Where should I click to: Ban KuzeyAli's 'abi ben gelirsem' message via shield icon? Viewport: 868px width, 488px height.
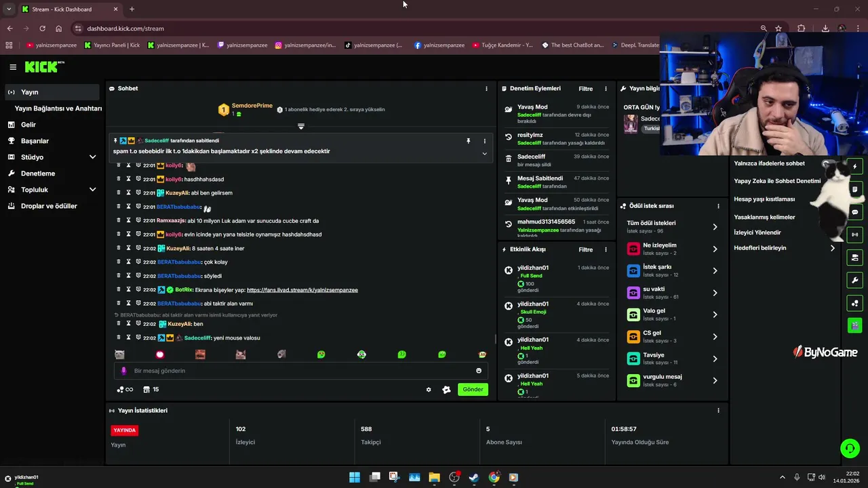tap(138, 192)
